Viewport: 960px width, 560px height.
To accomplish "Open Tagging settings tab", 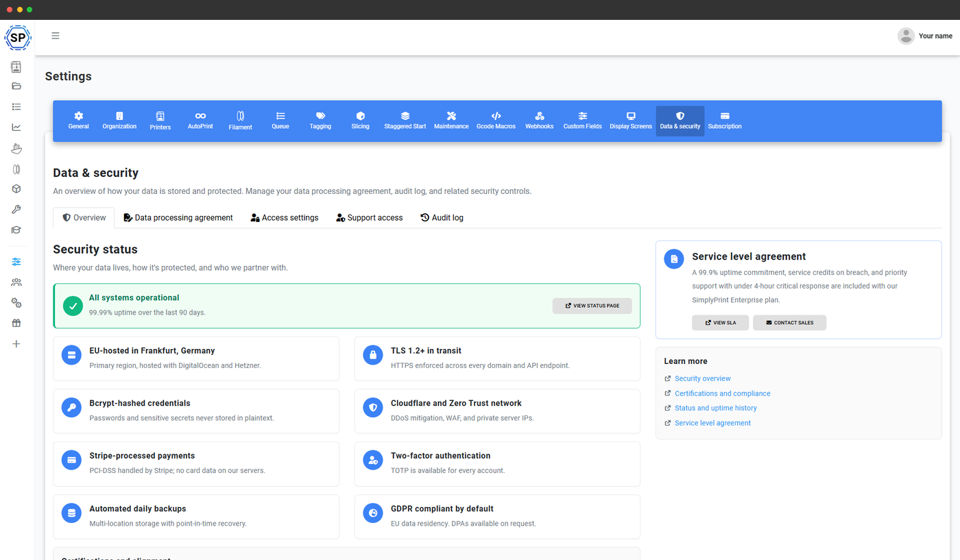I will point(320,121).
